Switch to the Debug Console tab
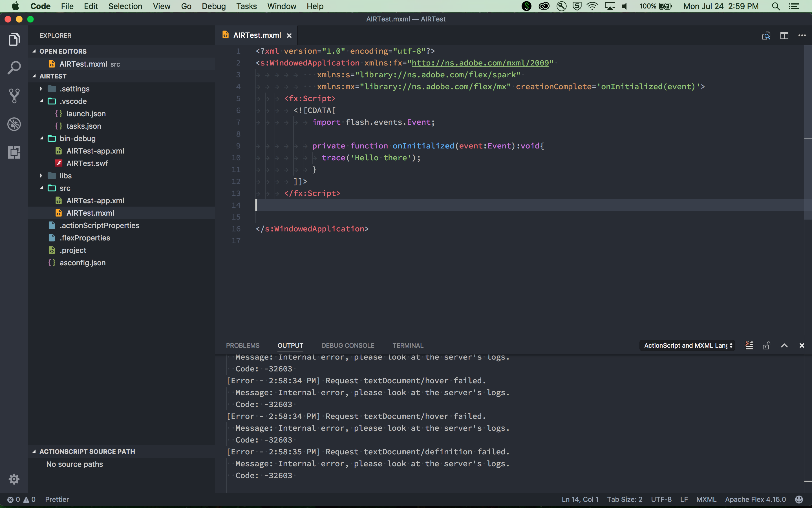This screenshot has height=508, width=812. coord(348,345)
